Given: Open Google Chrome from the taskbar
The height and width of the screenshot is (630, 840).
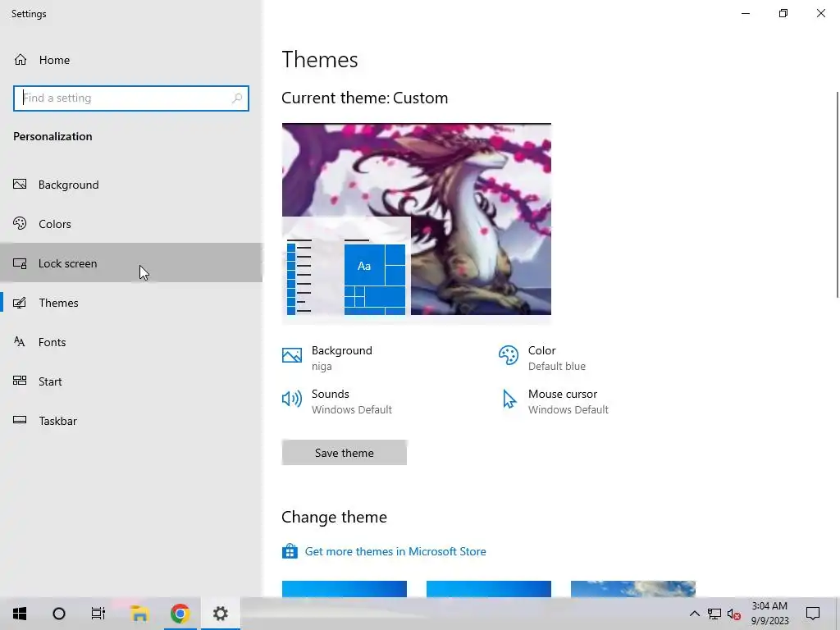Looking at the screenshot, I should click(180, 614).
